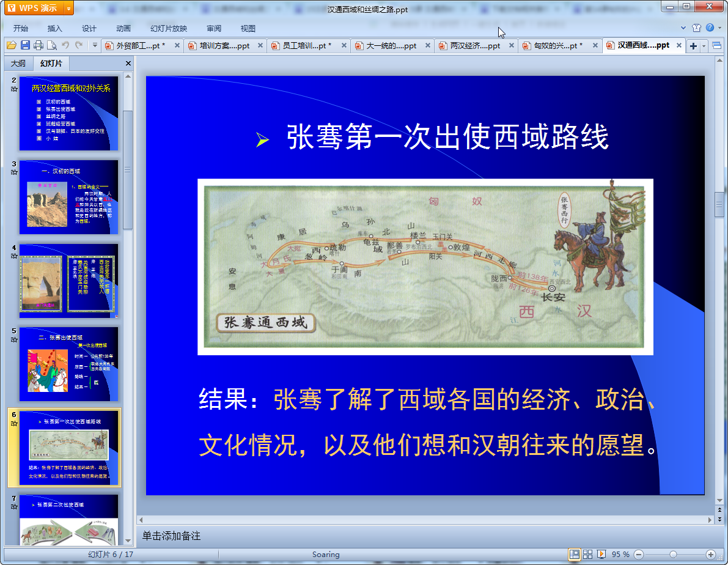This screenshot has width=728, height=565.
Task: Expand the new tab dropdown arrow
Action: pos(704,45)
